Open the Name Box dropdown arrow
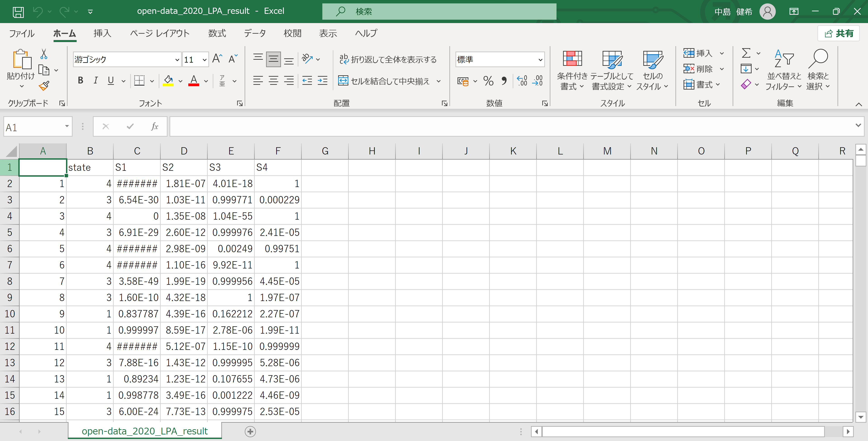The height and width of the screenshot is (441, 868). tap(67, 126)
